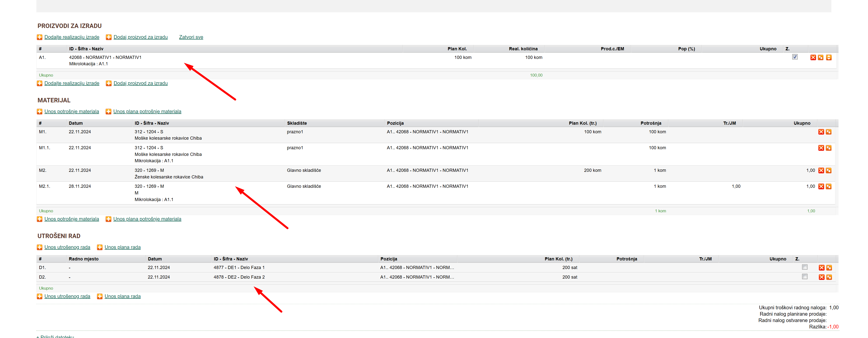
Task: Delete product row A1 with red X
Action: click(x=813, y=58)
